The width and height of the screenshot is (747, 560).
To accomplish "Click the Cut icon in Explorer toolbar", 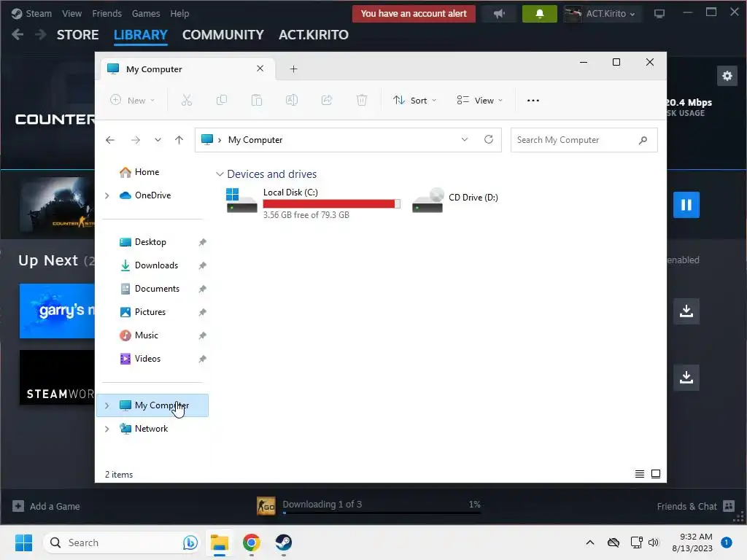I will pos(187,100).
